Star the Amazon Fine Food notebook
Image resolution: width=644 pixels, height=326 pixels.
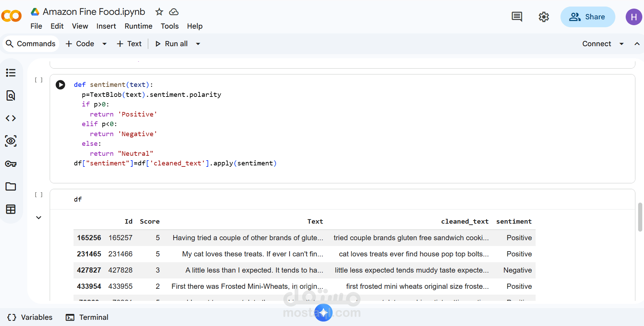click(x=159, y=12)
